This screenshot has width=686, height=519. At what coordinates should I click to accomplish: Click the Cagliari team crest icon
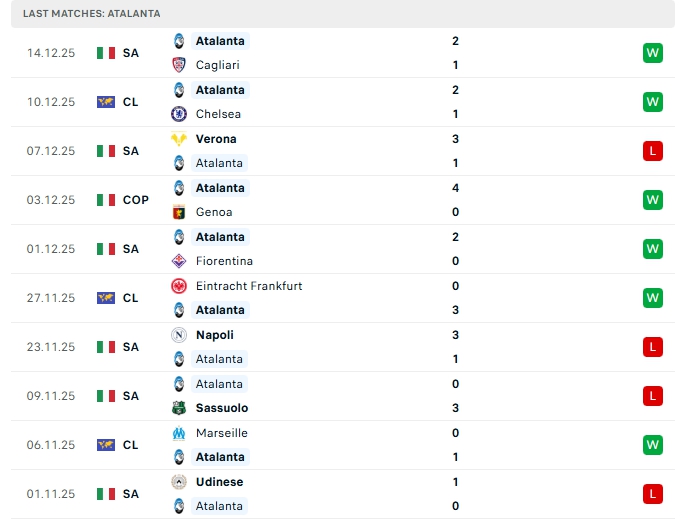[x=179, y=65]
